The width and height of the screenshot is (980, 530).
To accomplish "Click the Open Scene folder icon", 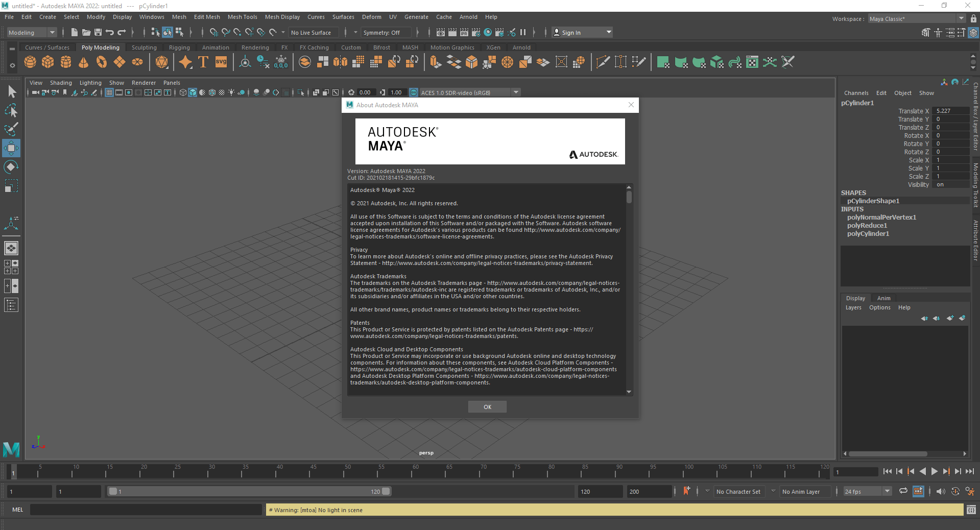I will tap(86, 32).
